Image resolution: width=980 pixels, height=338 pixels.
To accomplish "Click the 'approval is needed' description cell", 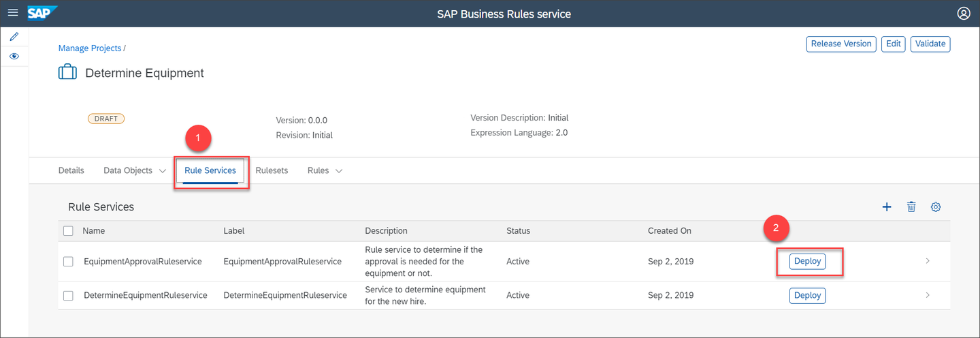I will pos(424,261).
